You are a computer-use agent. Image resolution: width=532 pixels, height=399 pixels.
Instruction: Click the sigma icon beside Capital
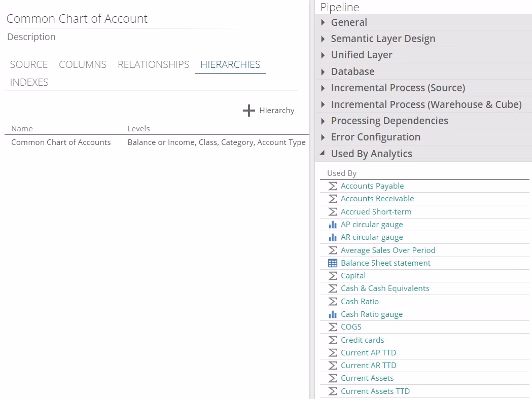pyautogui.click(x=333, y=276)
